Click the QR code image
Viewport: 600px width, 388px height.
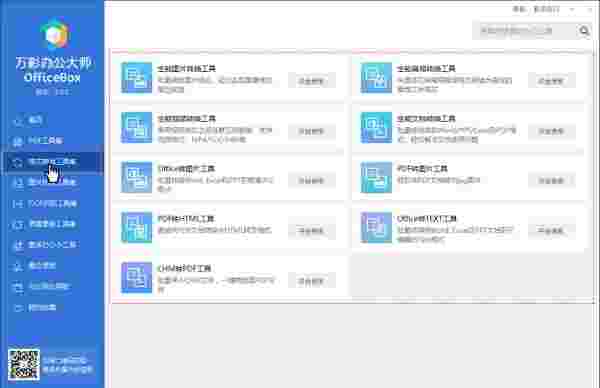tap(24, 364)
